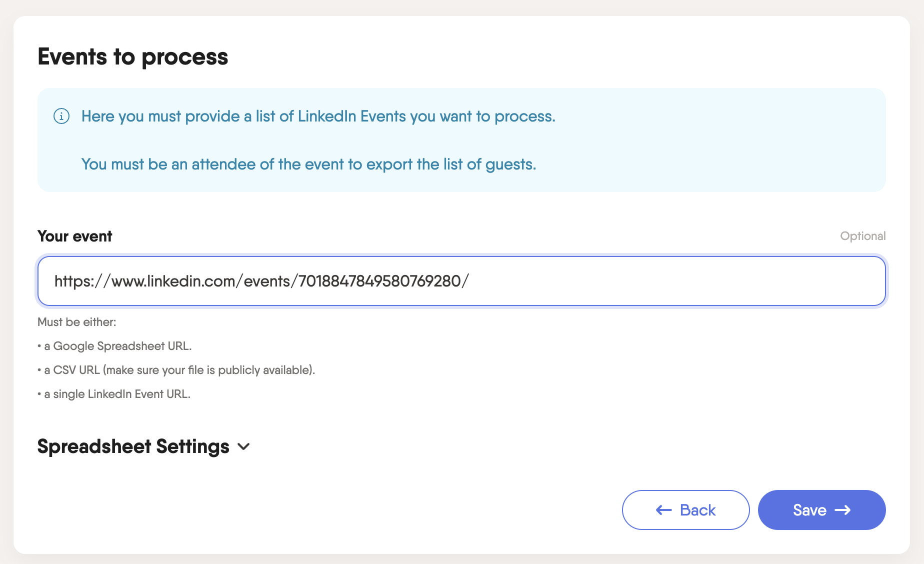Click the attendee requirement message
Image resolution: width=924 pixels, height=564 pixels.
tap(308, 164)
